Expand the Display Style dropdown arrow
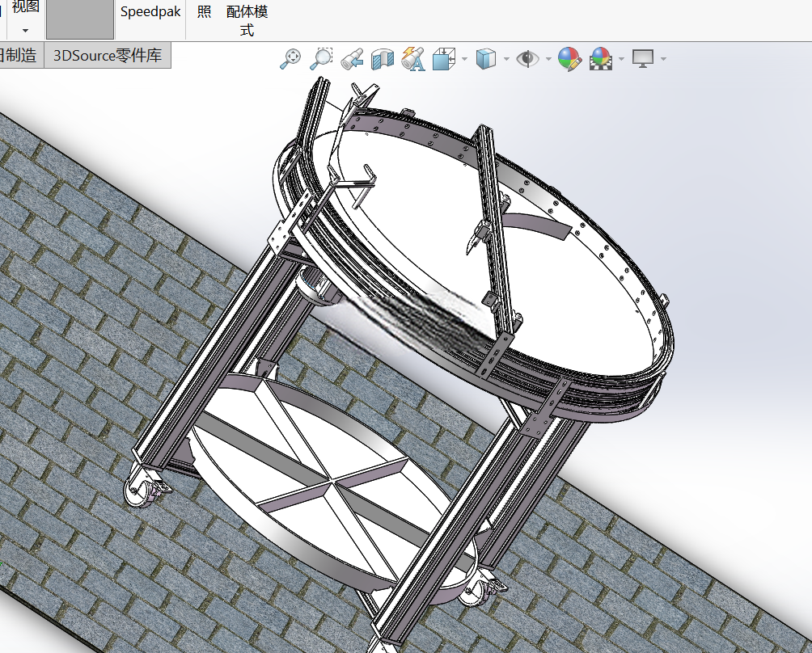 506,59
